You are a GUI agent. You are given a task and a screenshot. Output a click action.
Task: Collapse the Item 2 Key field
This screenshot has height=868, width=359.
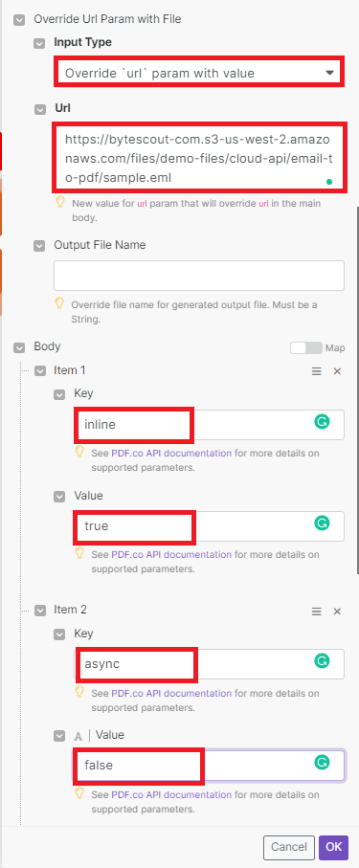coord(59,634)
